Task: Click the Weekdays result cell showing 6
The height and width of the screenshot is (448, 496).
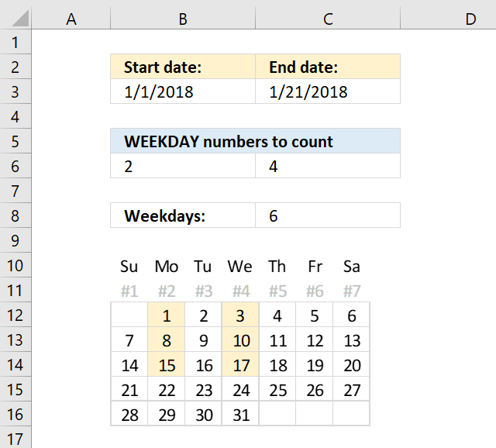Action: coord(328,215)
